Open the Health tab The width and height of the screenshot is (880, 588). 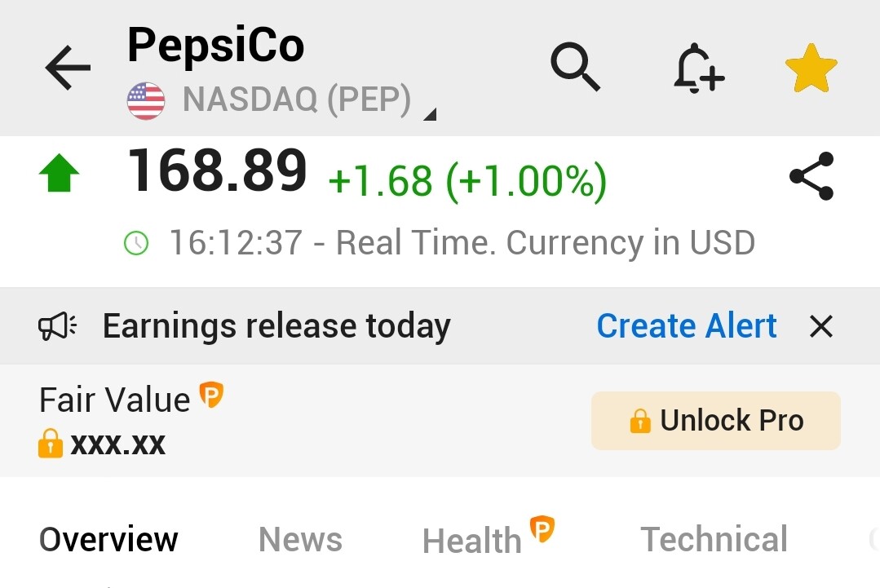(x=472, y=541)
